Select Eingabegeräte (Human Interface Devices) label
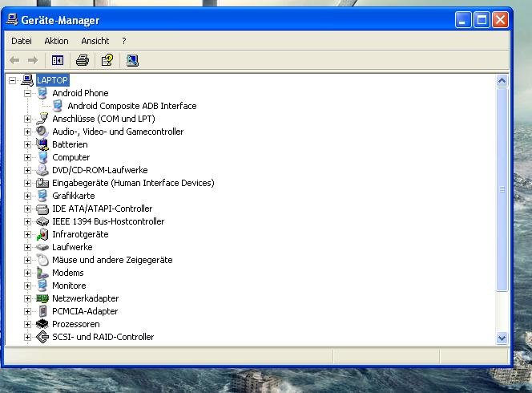 pyautogui.click(x=133, y=183)
